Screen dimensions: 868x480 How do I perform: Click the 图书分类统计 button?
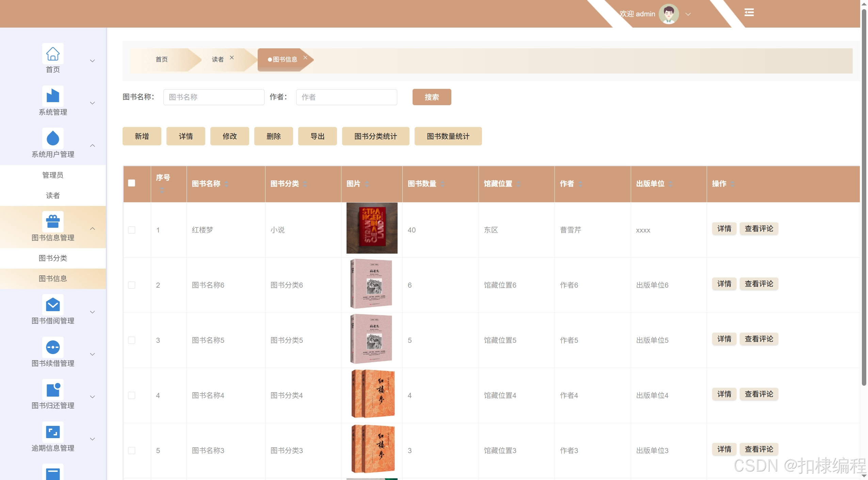point(375,137)
